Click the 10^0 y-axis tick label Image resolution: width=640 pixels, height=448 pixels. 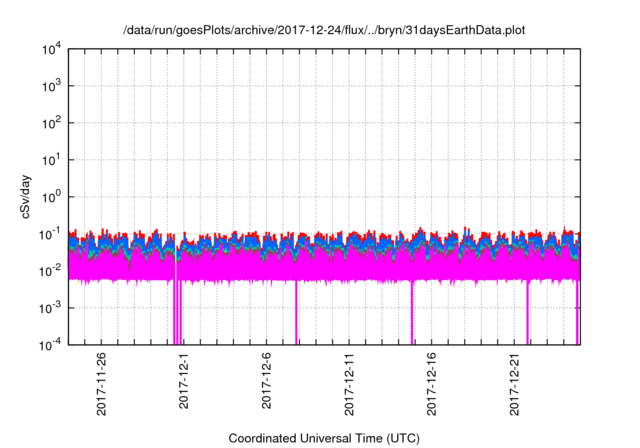(x=51, y=198)
